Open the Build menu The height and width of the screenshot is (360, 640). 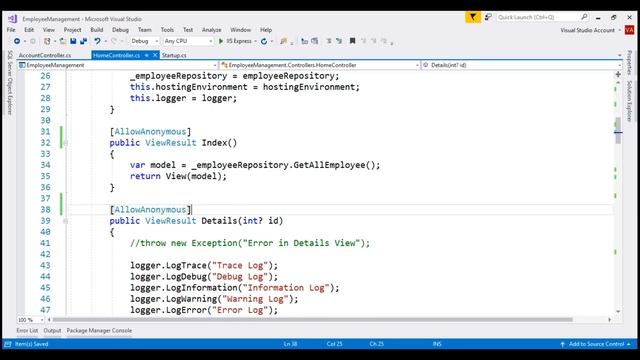pos(97,30)
